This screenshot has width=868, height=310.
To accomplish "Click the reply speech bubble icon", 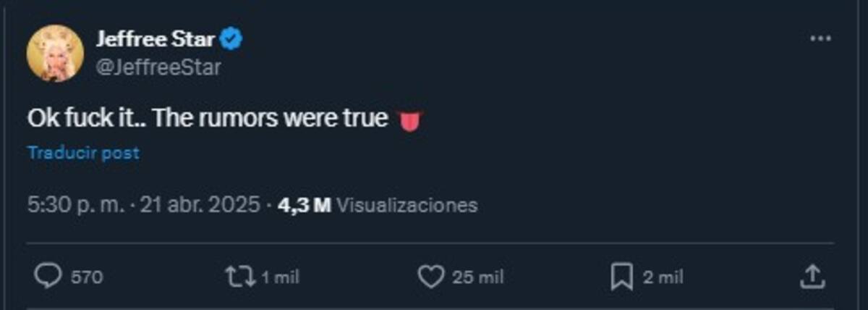I will (x=48, y=276).
